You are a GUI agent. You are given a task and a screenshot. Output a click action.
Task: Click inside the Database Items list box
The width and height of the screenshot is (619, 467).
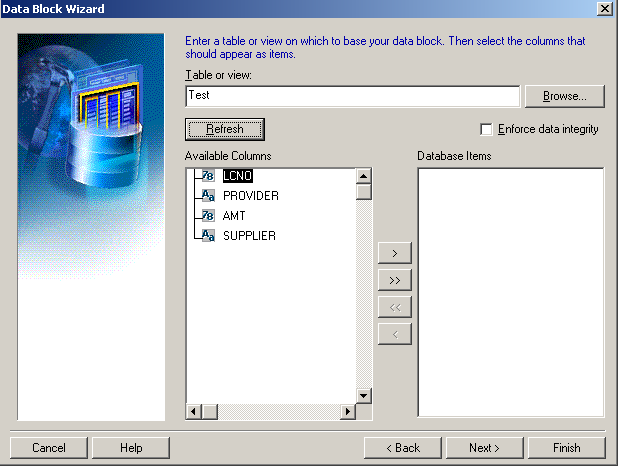pyautogui.click(x=511, y=292)
